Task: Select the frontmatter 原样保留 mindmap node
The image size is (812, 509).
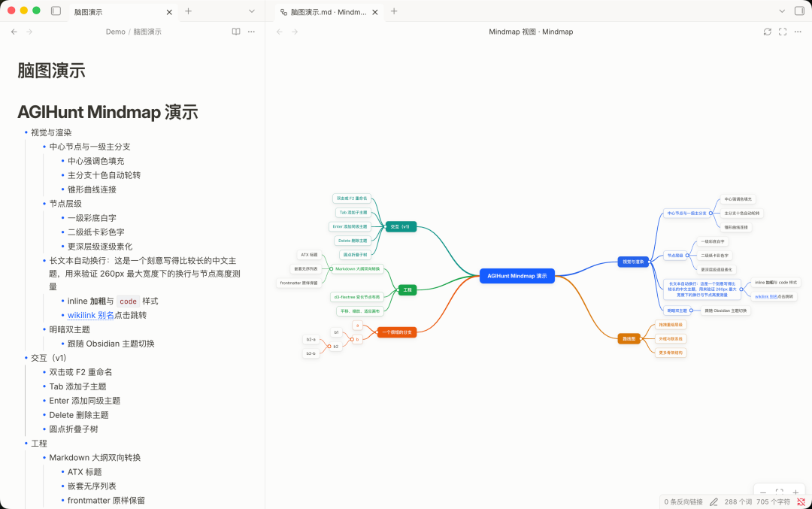Action: [x=298, y=283]
